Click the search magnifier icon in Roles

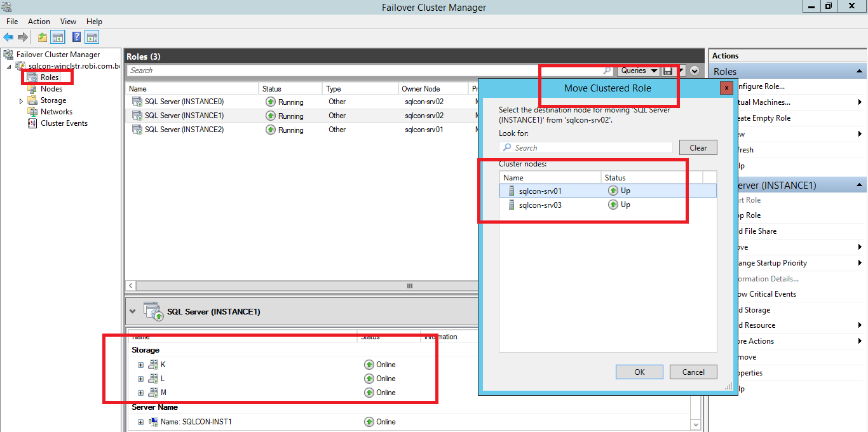coord(607,71)
